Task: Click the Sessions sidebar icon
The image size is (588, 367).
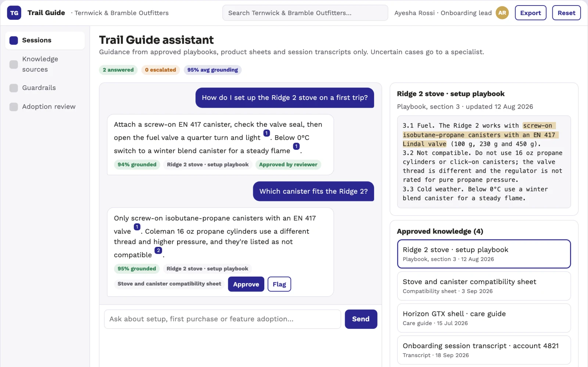Action: click(x=14, y=40)
